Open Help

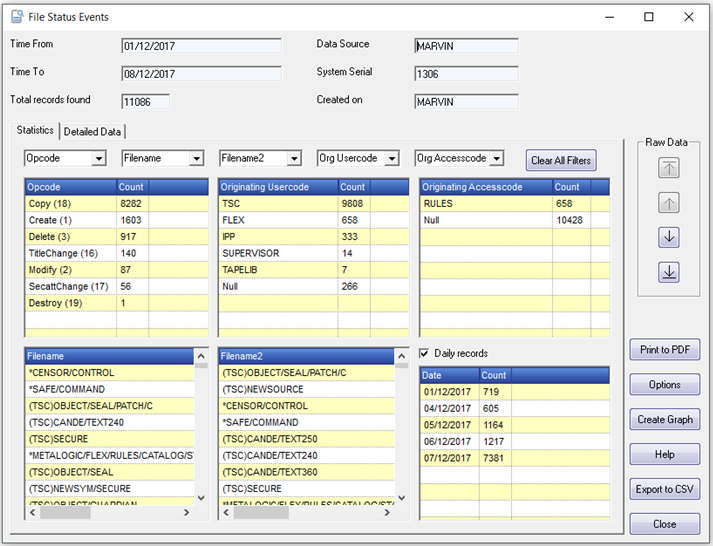(x=665, y=454)
